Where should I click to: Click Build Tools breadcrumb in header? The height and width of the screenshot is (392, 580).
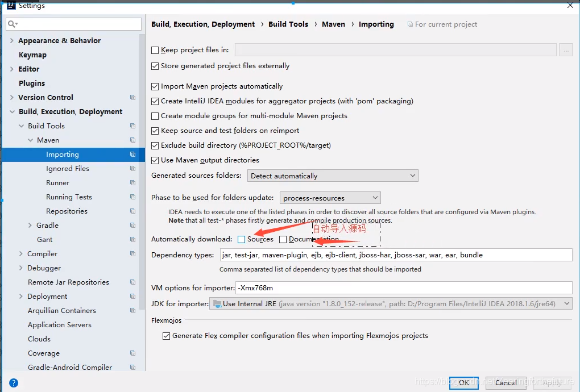click(x=288, y=24)
